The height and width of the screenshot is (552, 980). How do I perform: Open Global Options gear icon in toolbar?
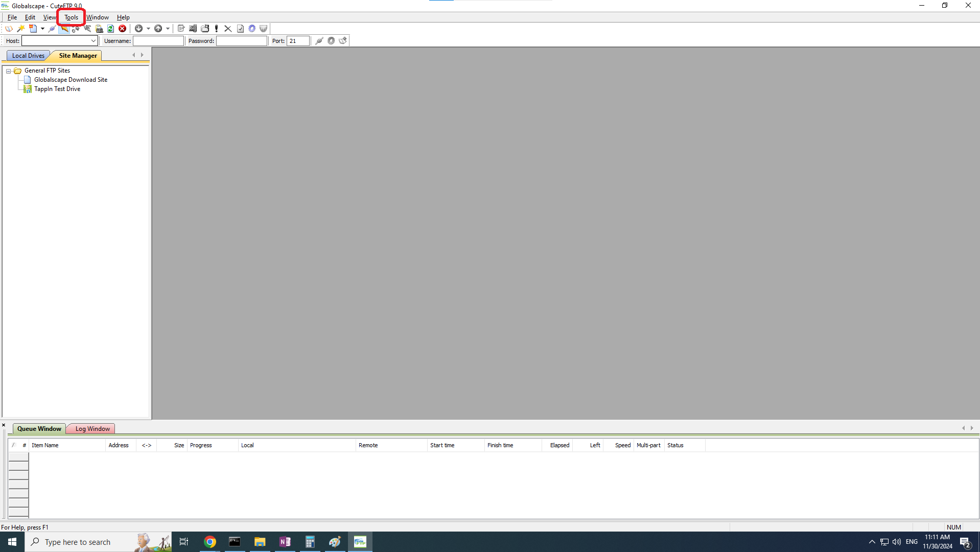252,29
